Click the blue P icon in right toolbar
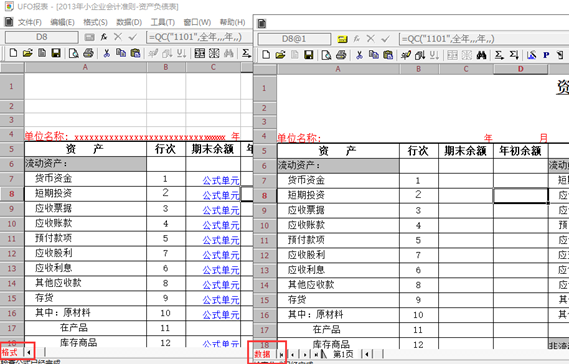Viewport: 569px width, 364px height. [x=546, y=55]
